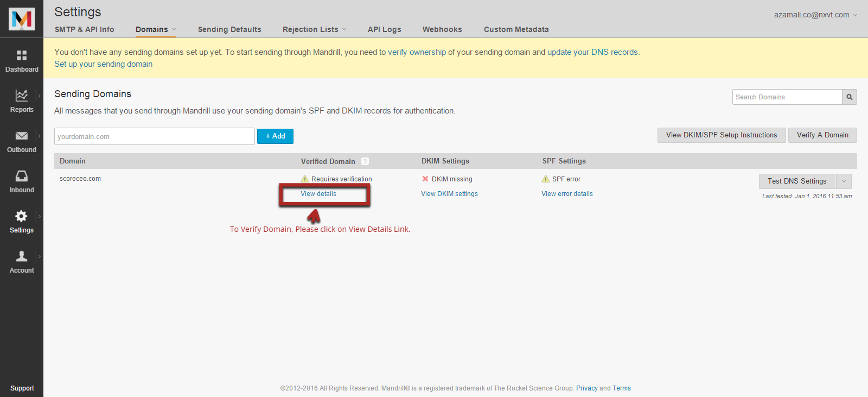This screenshot has height=397, width=868.
Task: Click the SPF error warning icon
Action: [546, 179]
